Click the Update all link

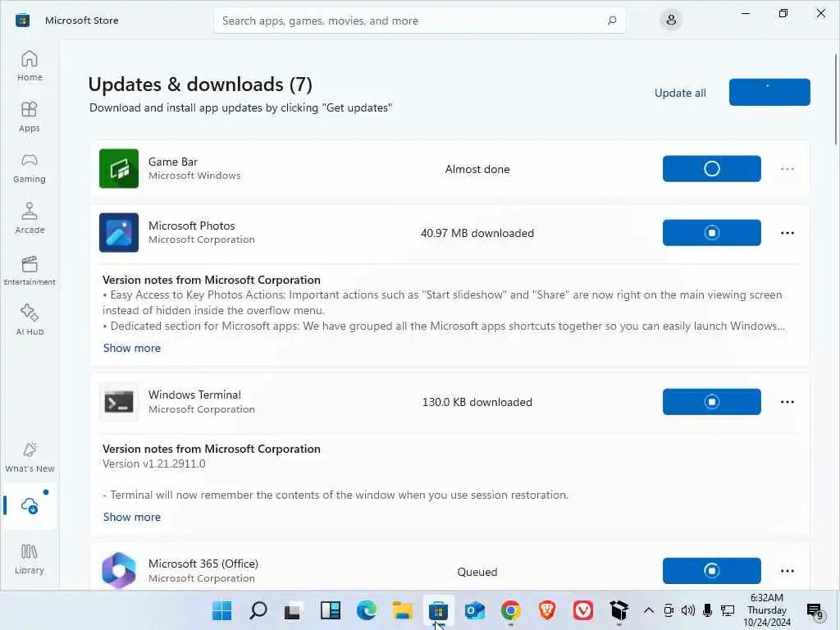[680, 93]
